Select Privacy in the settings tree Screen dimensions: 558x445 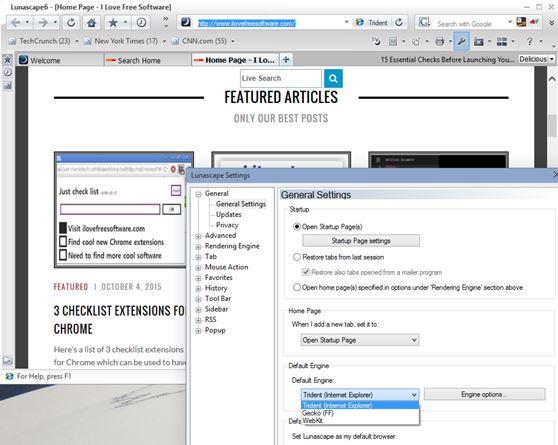tap(227, 225)
